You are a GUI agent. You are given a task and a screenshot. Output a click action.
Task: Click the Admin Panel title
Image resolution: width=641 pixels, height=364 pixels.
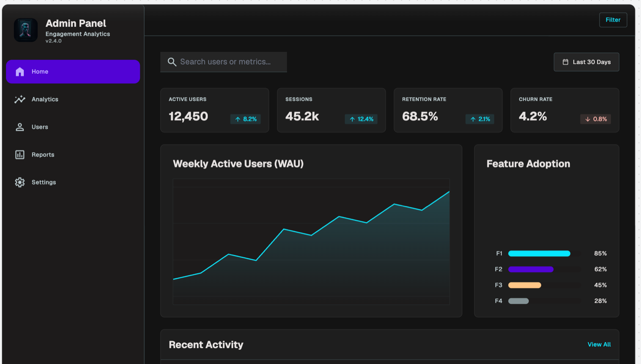(76, 23)
